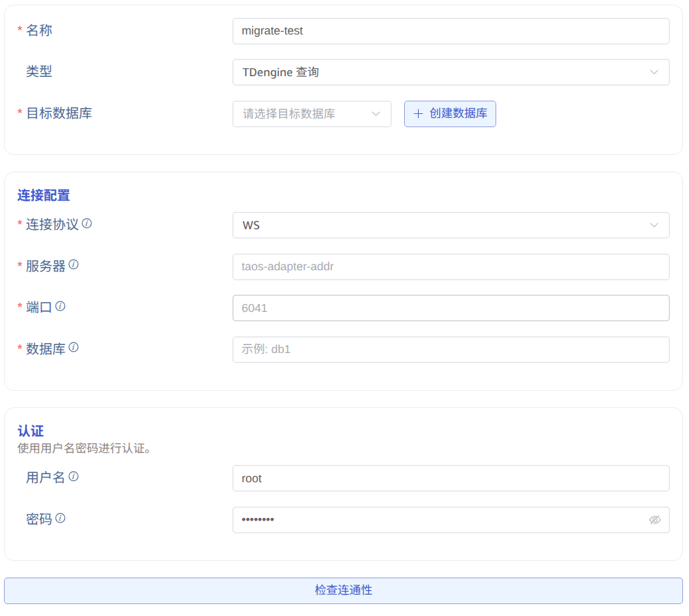Open the 类型 dropdown showing TDengine 查询
Screen dimensions: 689x616
[450, 72]
